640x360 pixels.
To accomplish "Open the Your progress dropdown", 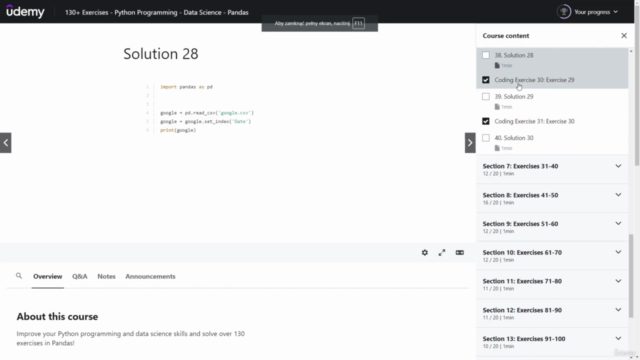I will click(596, 12).
